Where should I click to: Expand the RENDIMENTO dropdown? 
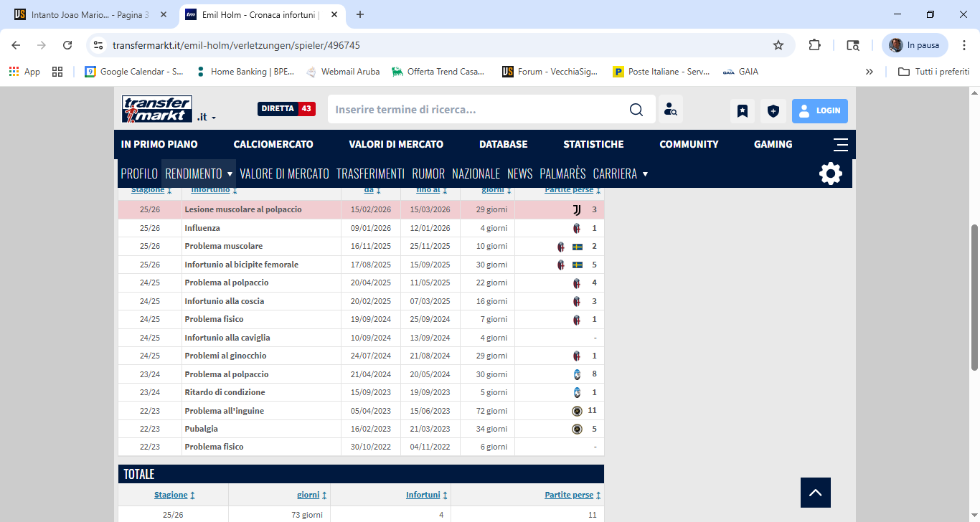pos(230,174)
